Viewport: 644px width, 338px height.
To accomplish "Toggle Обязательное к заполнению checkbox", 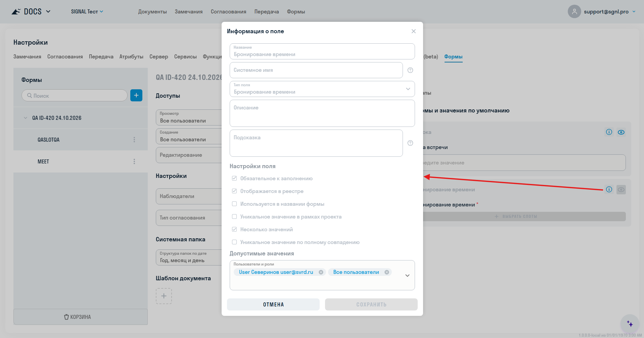I will [x=234, y=178].
